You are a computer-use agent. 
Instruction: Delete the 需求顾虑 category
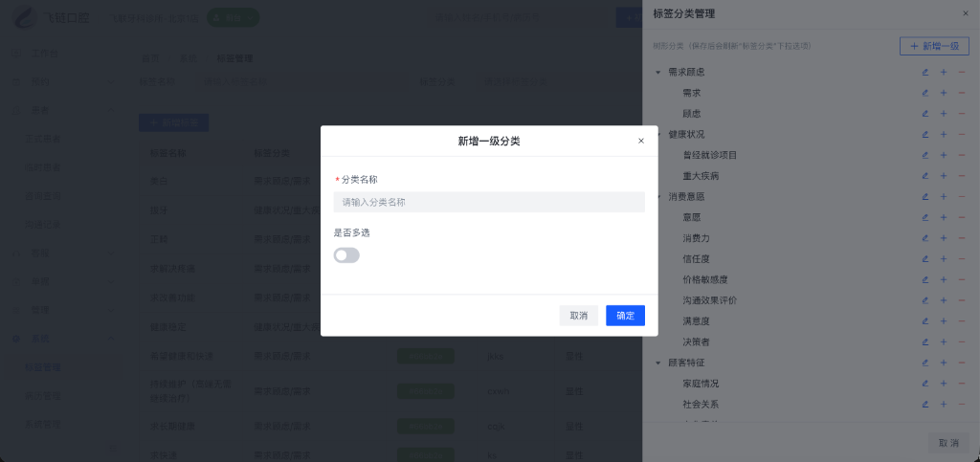pos(962,73)
